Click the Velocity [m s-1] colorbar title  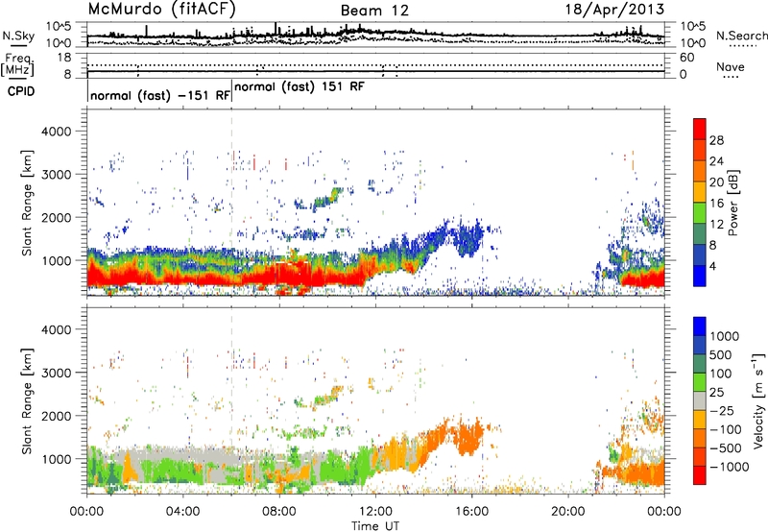tap(758, 400)
